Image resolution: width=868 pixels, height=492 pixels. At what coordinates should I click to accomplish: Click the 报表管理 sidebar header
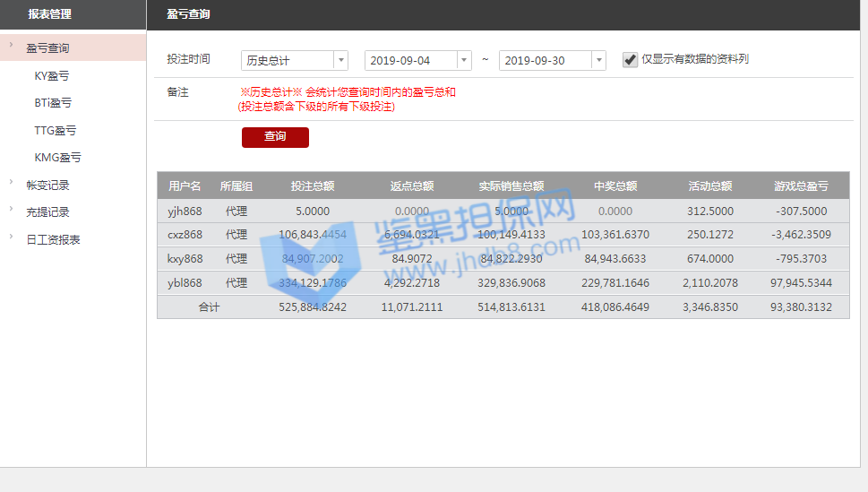coord(49,14)
